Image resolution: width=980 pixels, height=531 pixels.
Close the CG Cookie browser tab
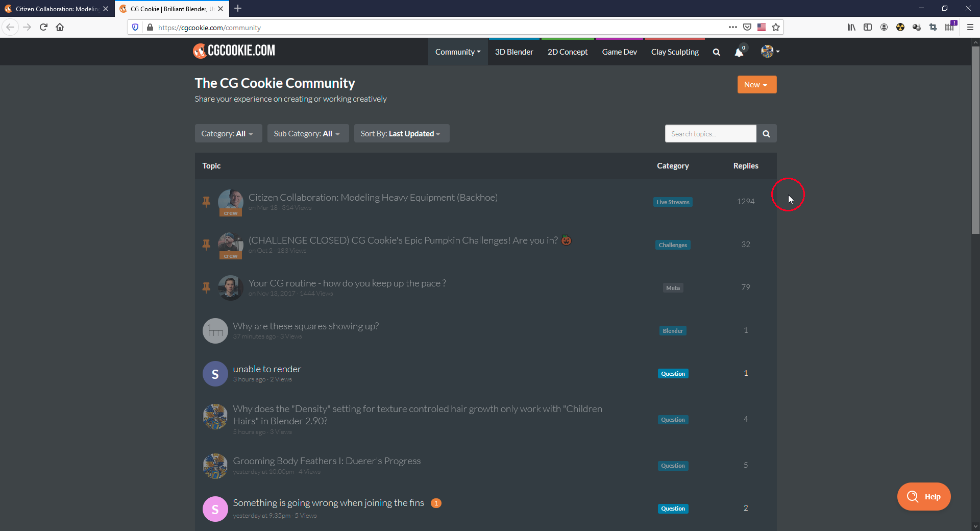220,9
